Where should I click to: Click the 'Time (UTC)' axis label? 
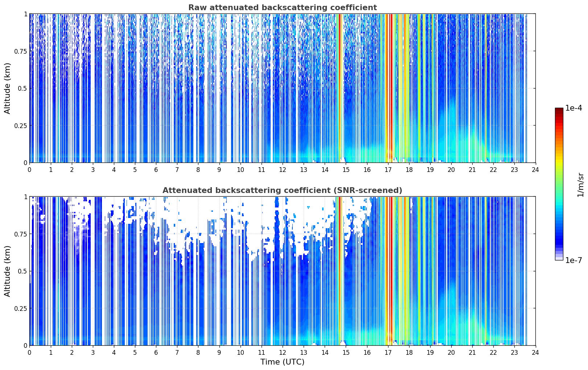282,362
